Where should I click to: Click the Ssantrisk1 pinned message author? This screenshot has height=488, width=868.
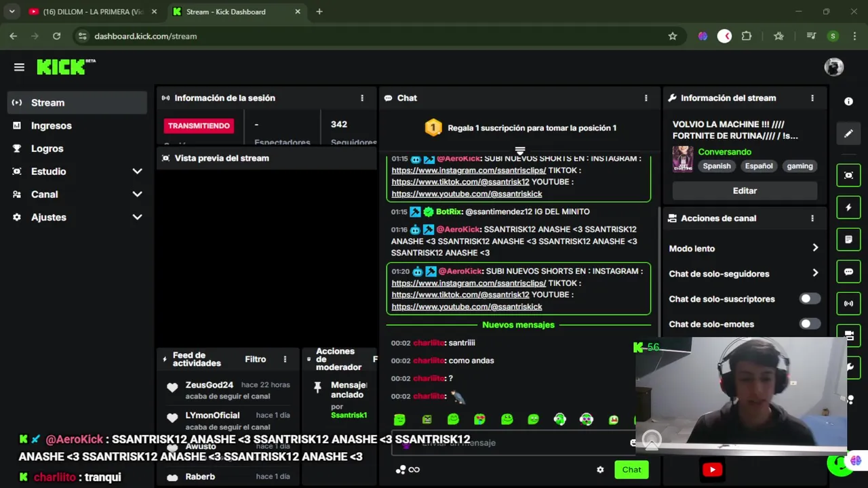[349, 415]
